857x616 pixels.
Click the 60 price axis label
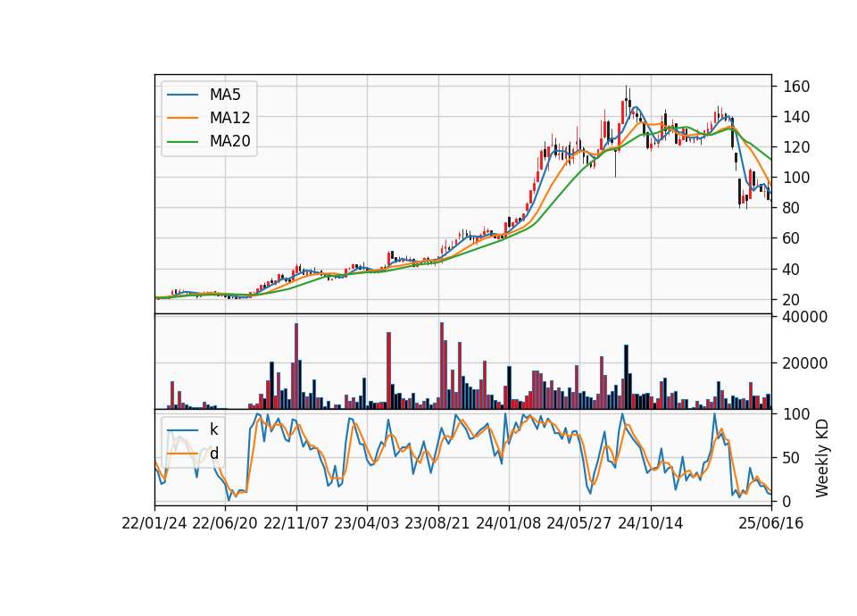[x=792, y=239]
